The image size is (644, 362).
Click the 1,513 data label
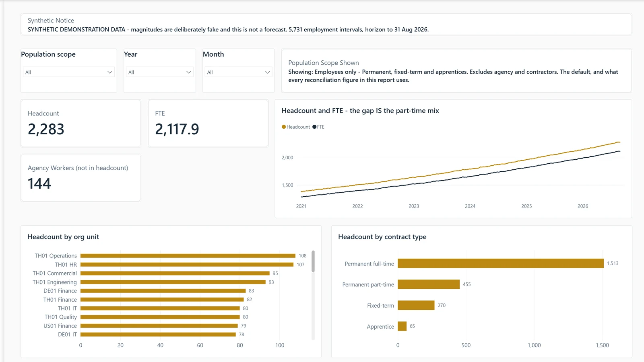tap(613, 263)
